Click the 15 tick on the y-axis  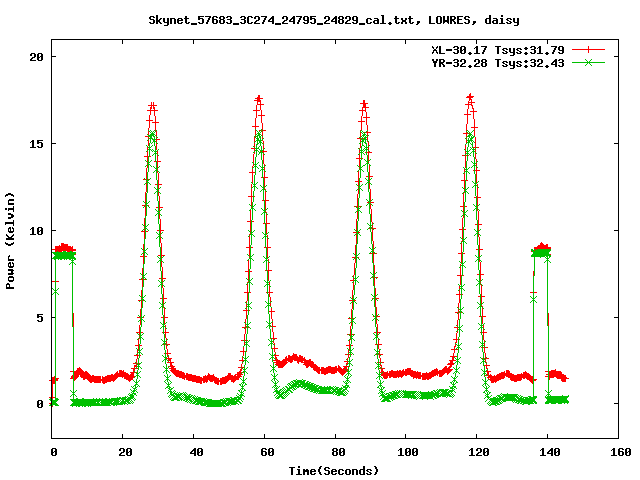coord(35,144)
